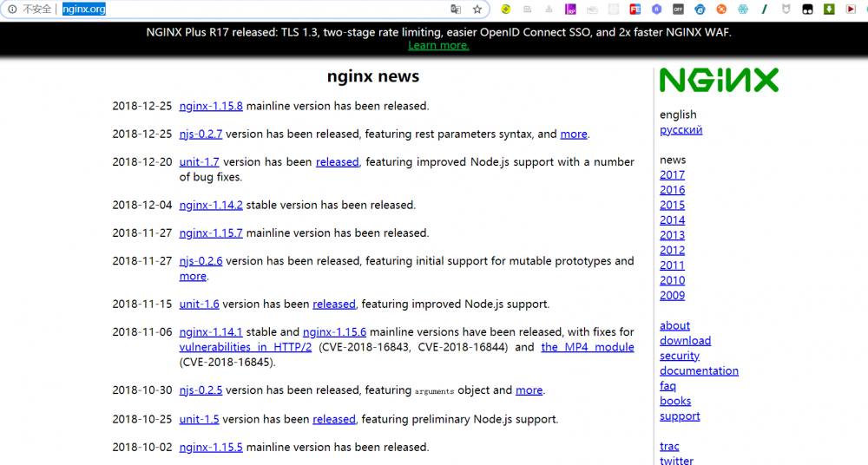Open the gray shield fox extension icon
The width and height of the screenshot is (868, 465).
click(786, 9)
